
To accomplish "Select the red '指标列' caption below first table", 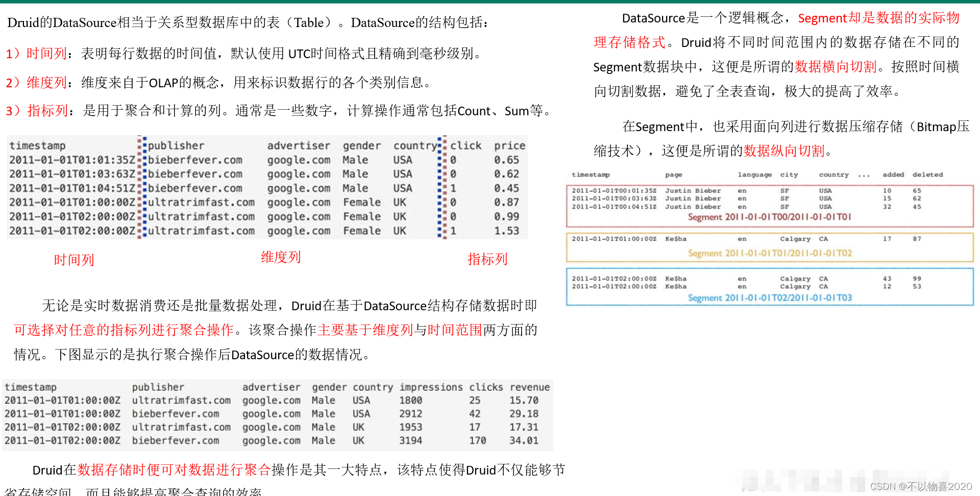I will click(x=487, y=259).
